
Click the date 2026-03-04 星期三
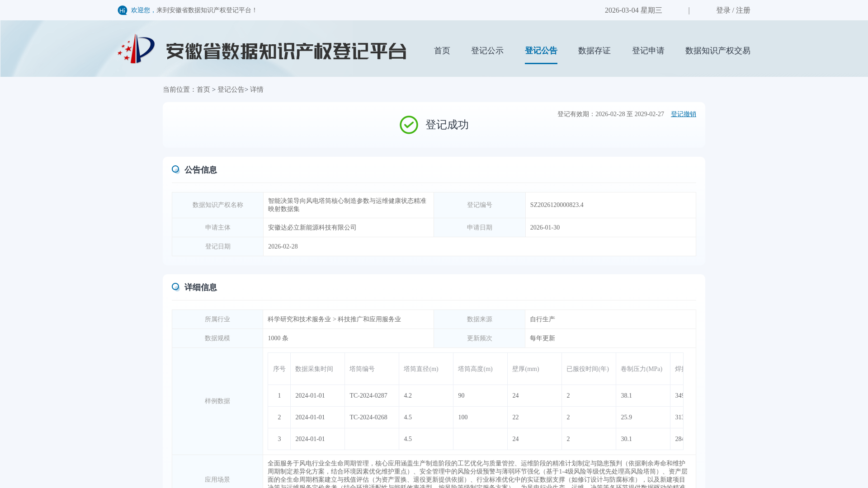click(633, 10)
